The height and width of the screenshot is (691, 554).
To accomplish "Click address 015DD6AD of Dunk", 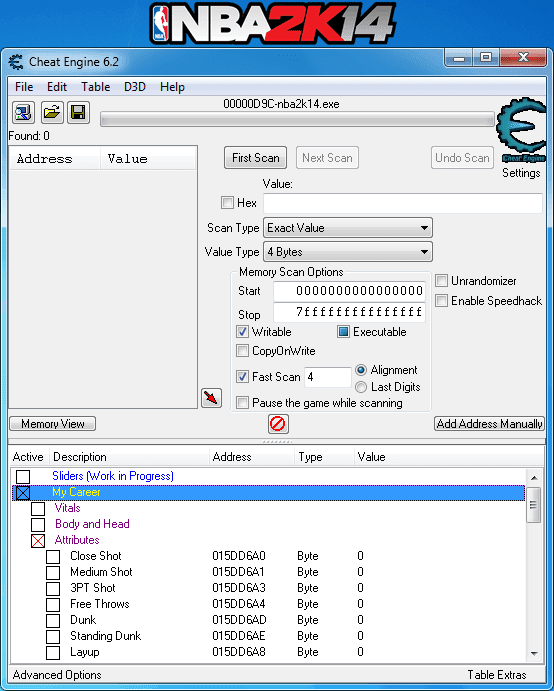I will (239, 620).
